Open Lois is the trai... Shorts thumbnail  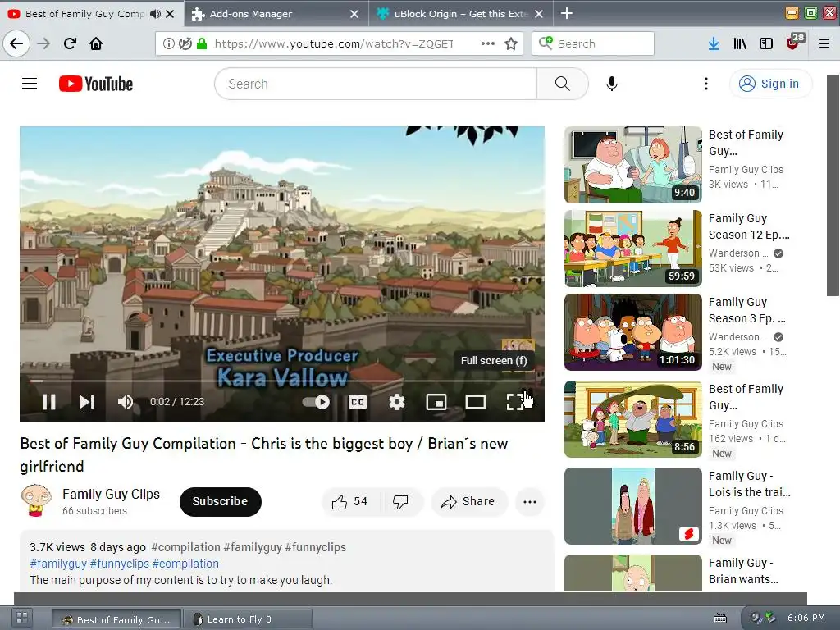pyautogui.click(x=632, y=506)
